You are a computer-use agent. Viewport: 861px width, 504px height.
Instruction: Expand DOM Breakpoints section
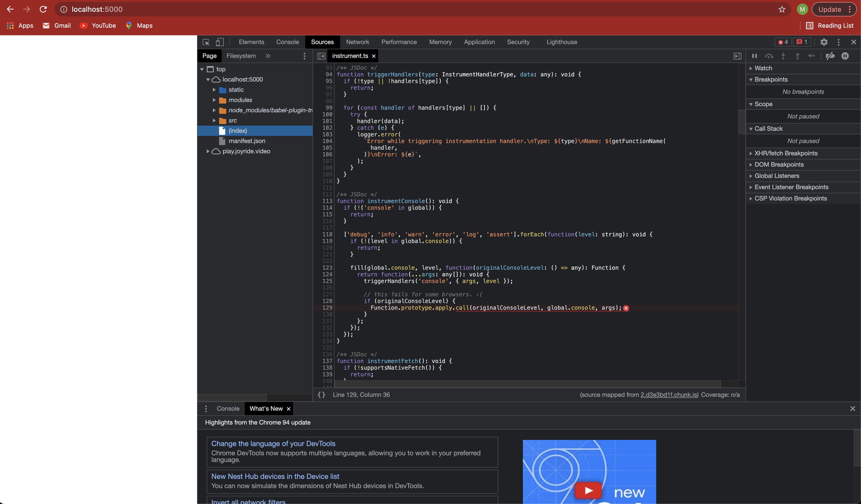(x=803, y=165)
